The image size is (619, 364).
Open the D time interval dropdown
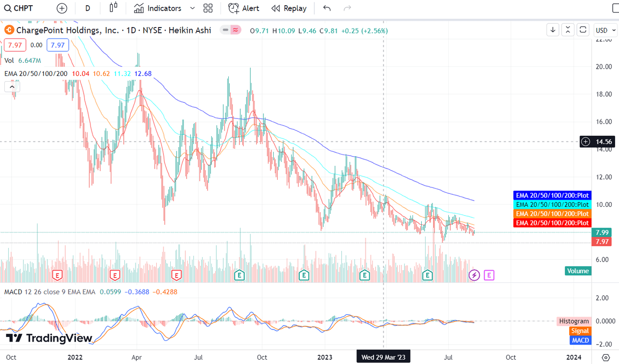tap(88, 8)
